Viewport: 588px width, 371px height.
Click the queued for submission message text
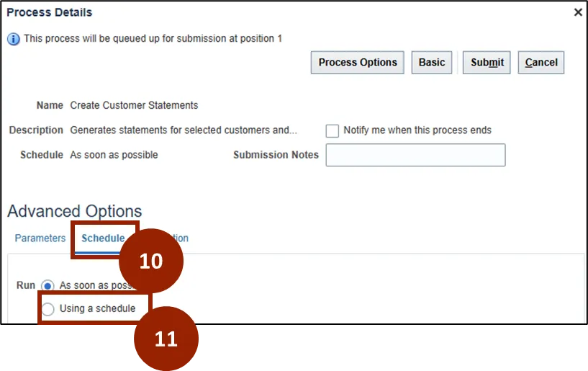(153, 39)
